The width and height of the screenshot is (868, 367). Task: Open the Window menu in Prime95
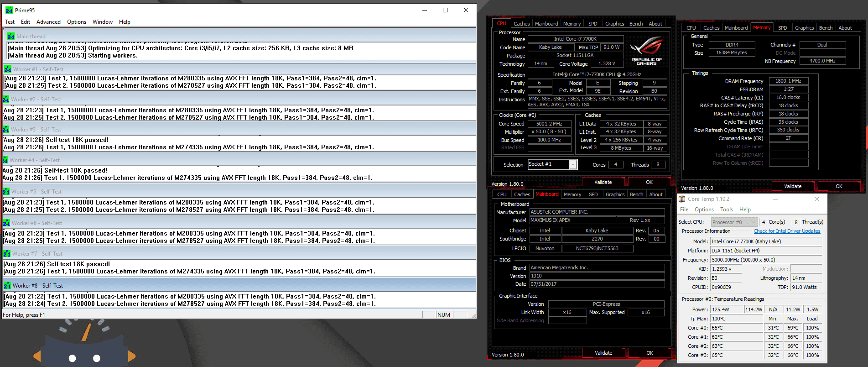point(103,22)
